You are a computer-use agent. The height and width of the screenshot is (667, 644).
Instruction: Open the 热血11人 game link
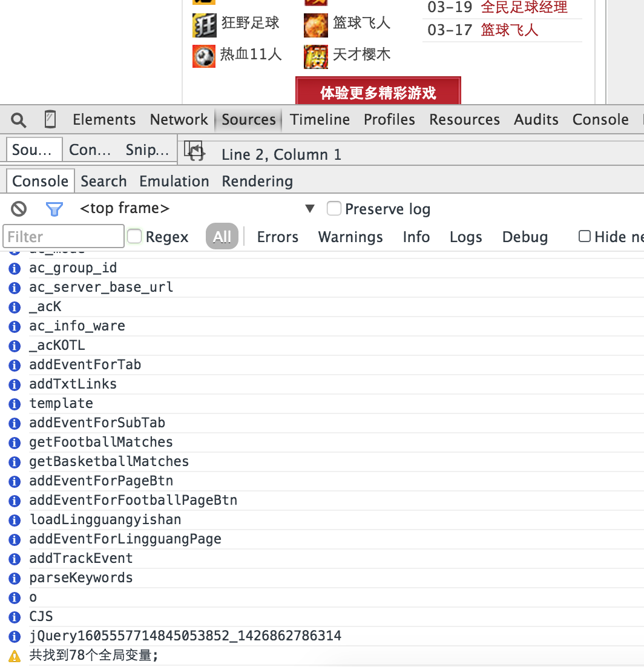[251, 54]
